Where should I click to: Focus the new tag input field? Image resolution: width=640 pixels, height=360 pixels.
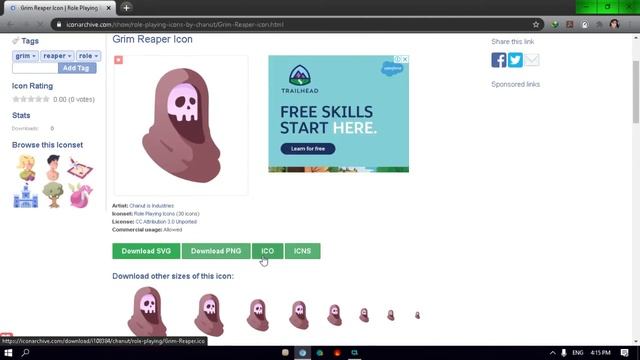point(35,68)
